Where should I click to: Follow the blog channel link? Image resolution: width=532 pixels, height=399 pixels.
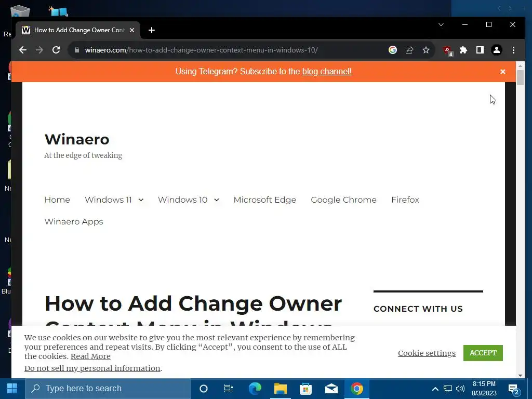click(327, 72)
